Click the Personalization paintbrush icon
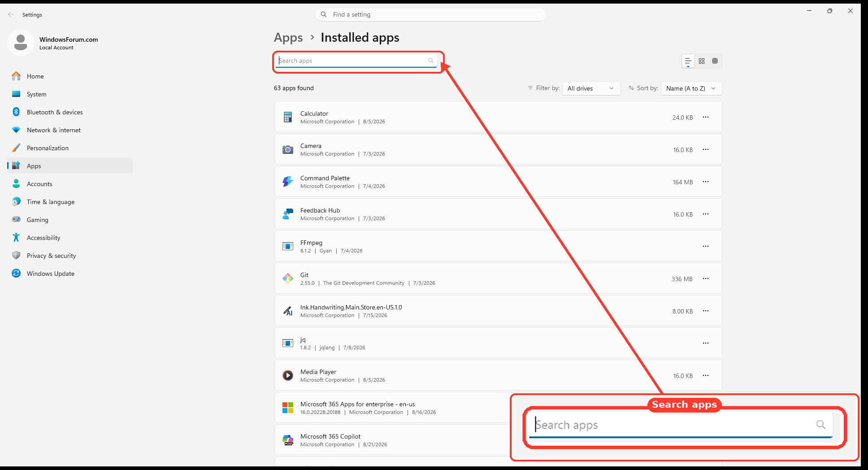Viewport: 868px width, 470px height. click(16, 148)
